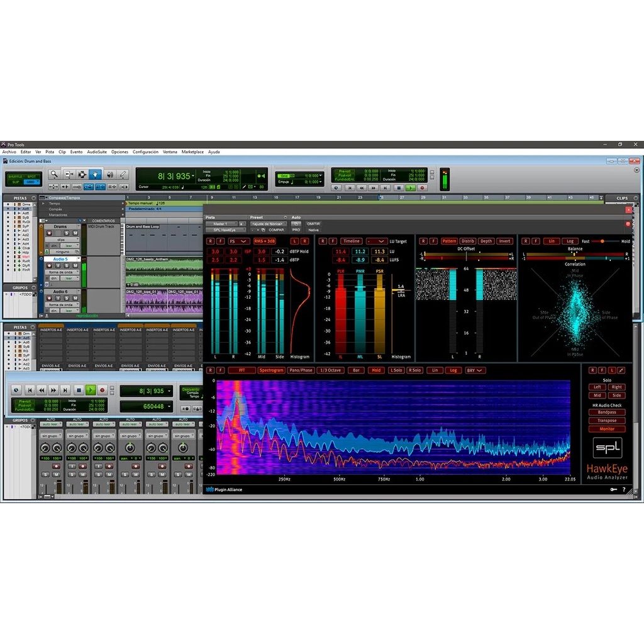Toggle the Log button in vectorscope section
Image resolution: width=644 pixels, height=644 pixels.
570,241
